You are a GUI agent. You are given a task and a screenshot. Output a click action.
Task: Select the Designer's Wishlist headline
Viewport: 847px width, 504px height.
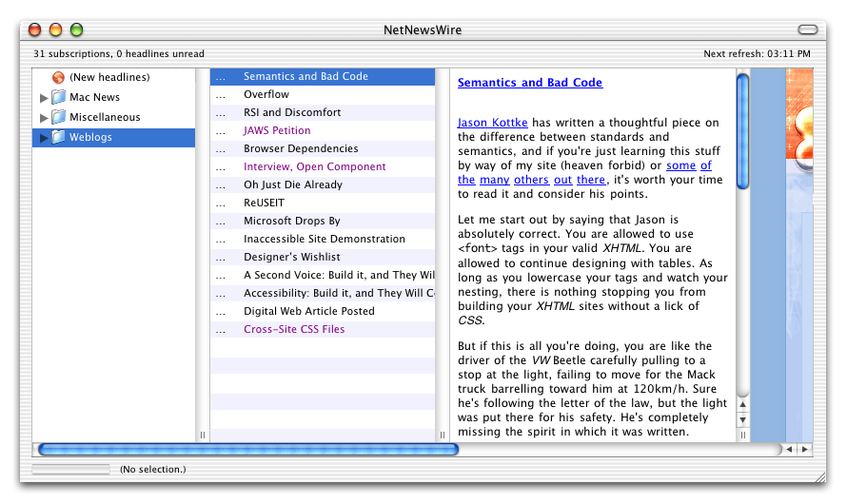(x=323, y=257)
